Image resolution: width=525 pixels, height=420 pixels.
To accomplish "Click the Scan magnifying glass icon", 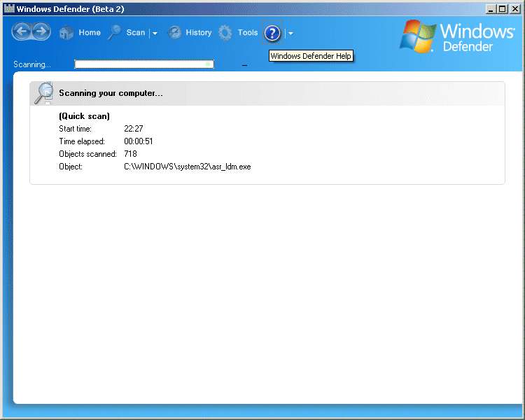I will coord(114,32).
